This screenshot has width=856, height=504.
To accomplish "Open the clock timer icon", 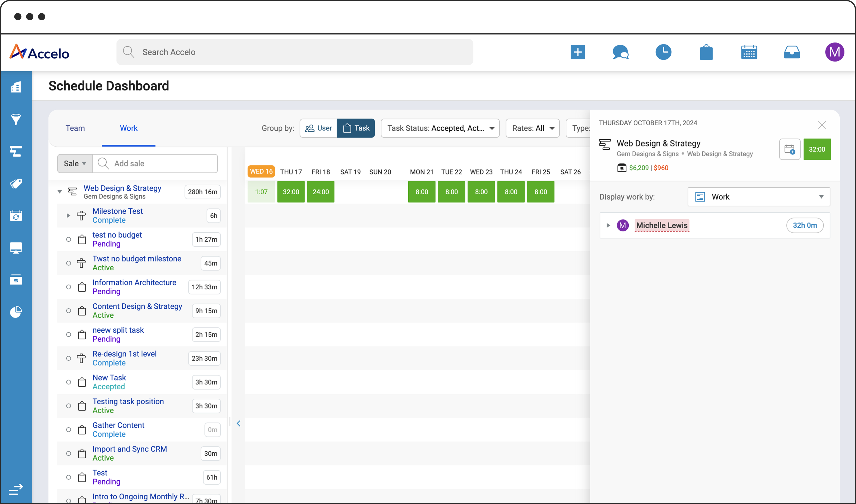I will 663,52.
